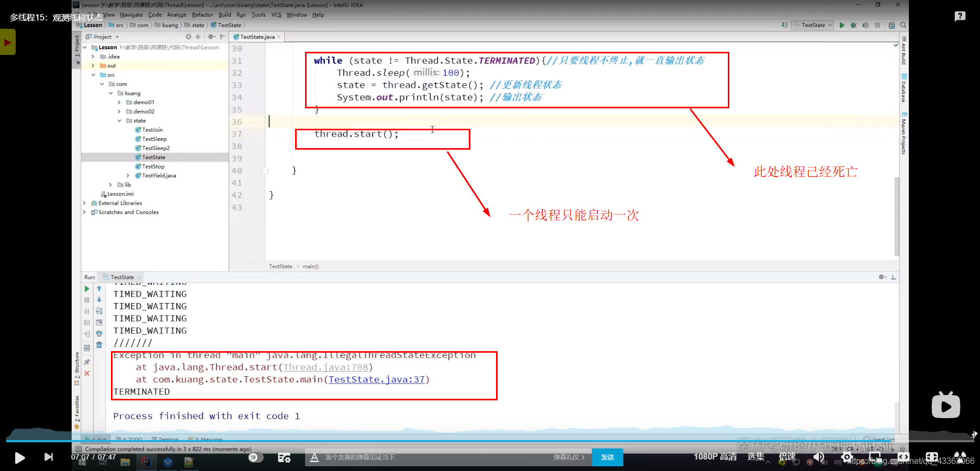Restore layout icon in the Run panel

click(87, 347)
